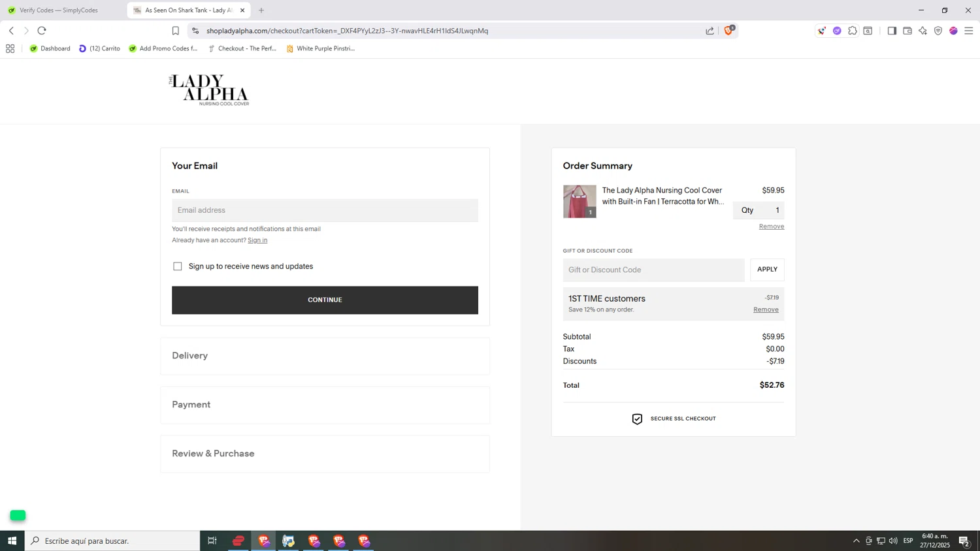Open the red app taskbar icon
This screenshot has height=551, width=980.
point(238,541)
